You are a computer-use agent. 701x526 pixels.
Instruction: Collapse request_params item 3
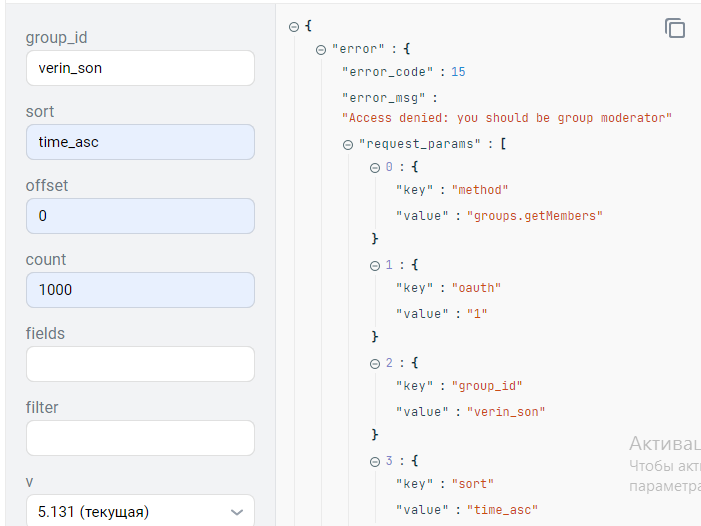[x=375, y=462]
